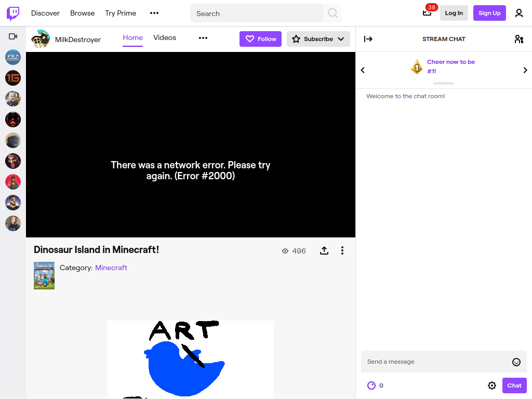Show next cheer leaderboard item

tap(525, 70)
